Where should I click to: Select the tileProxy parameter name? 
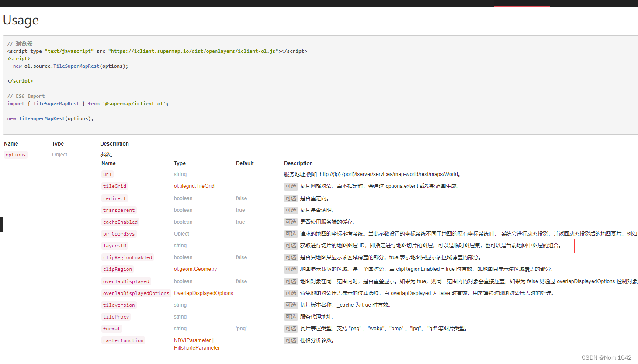tap(116, 317)
